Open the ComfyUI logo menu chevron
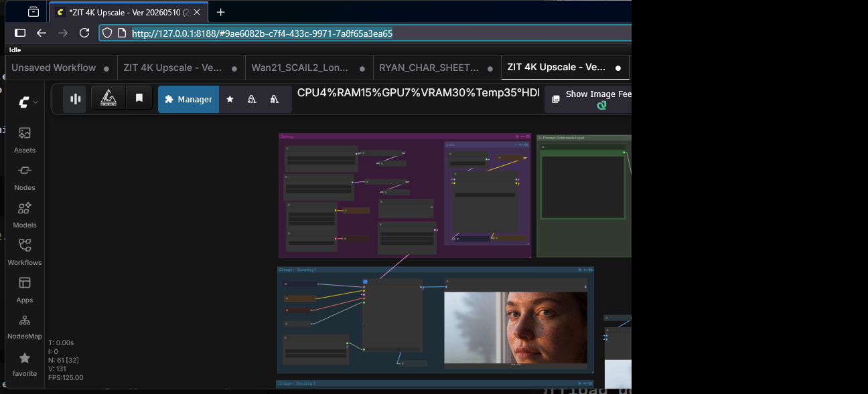Viewport: 868px width, 394px height. [35, 102]
